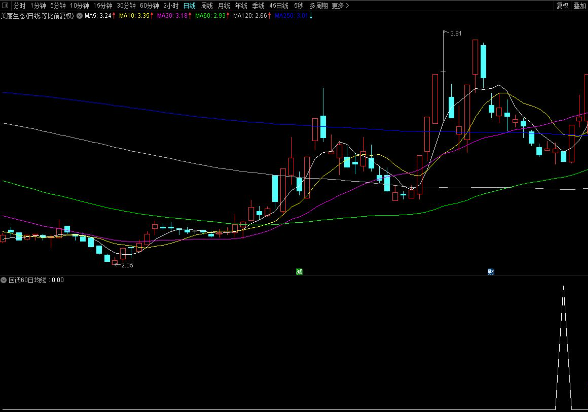Switch to the 45日线 tab

point(279,6)
